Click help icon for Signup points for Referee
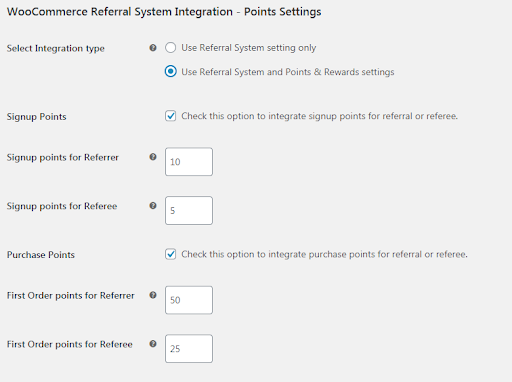The height and width of the screenshot is (382, 512). pos(153,206)
